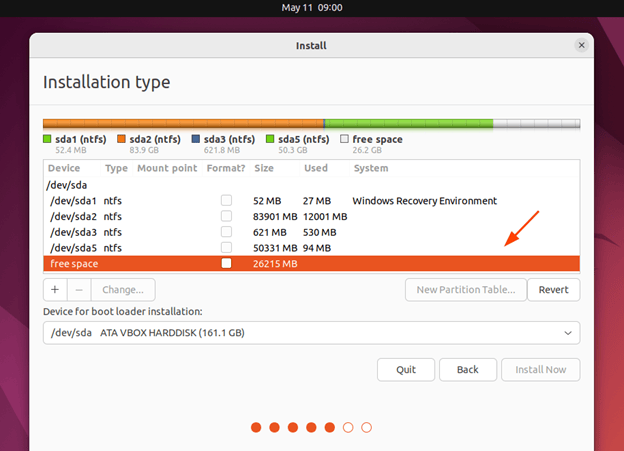This screenshot has height=451, width=624.
Task: Open the clock menu in top bar
Action: (x=311, y=7)
